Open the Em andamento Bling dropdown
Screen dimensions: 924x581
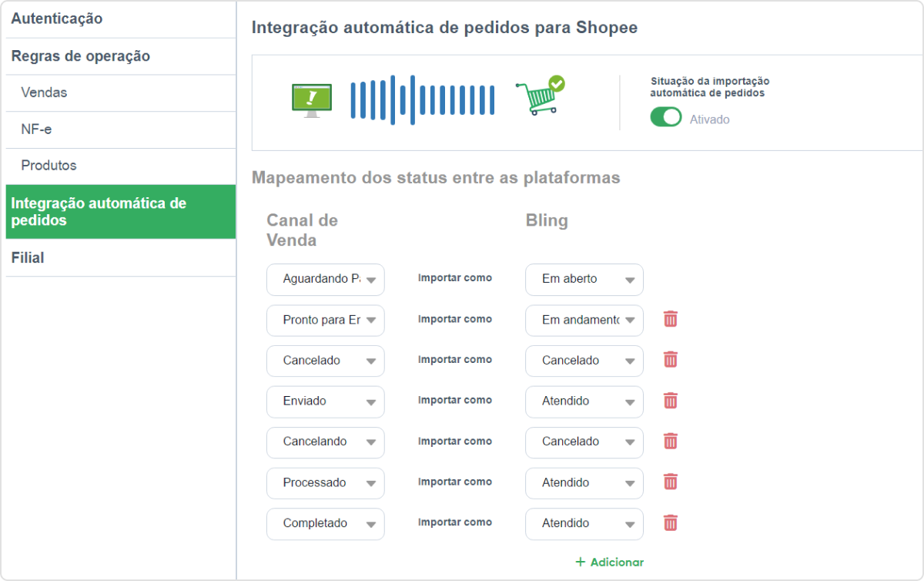click(584, 320)
